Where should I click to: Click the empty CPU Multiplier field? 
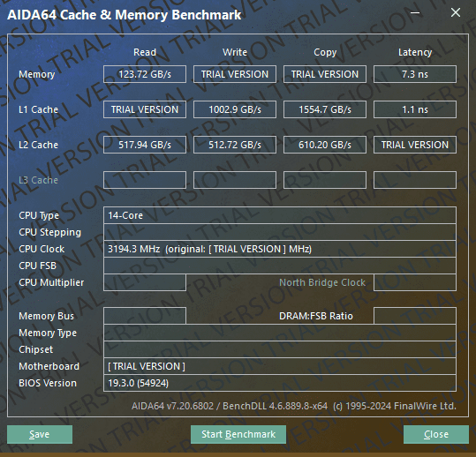tap(145, 282)
